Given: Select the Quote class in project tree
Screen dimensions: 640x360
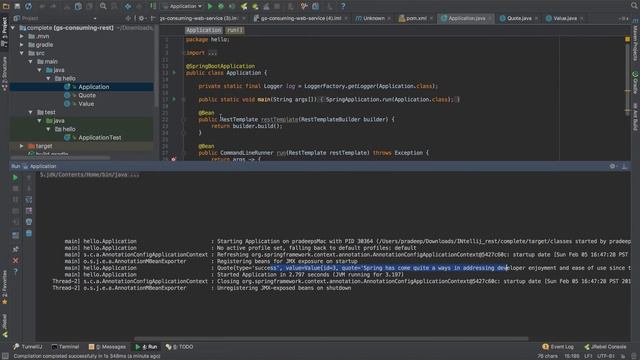Looking at the screenshot, I should point(87,96).
